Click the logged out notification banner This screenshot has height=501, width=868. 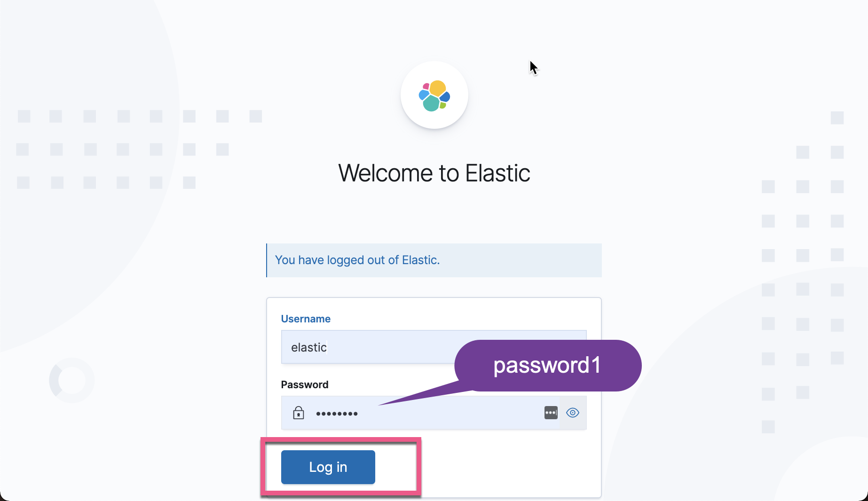pyautogui.click(x=434, y=260)
